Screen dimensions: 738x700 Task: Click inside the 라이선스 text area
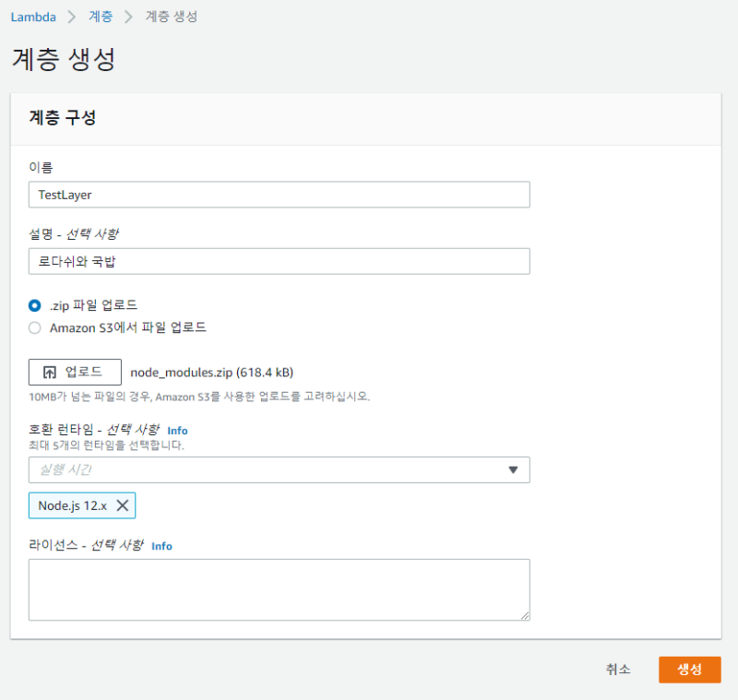coord(279,589)
